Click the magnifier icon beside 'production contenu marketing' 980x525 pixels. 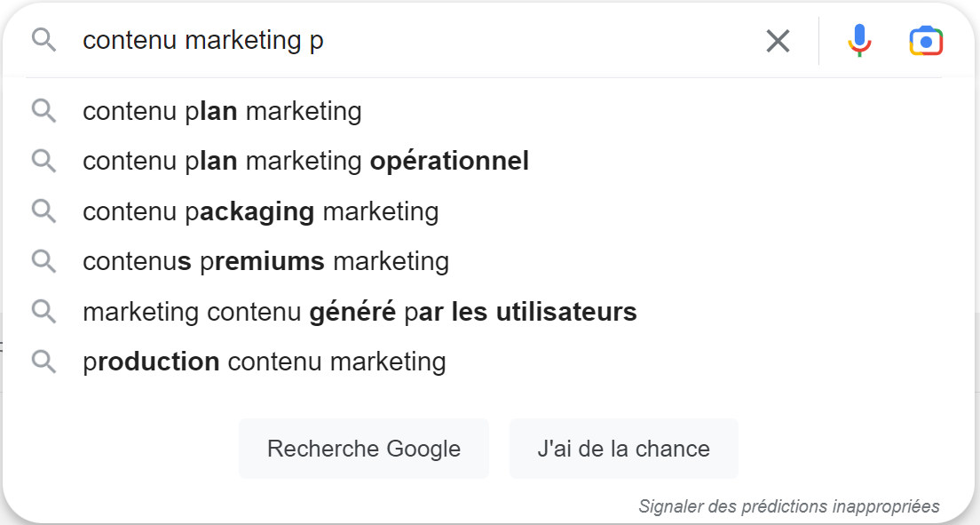pos(43,362)
